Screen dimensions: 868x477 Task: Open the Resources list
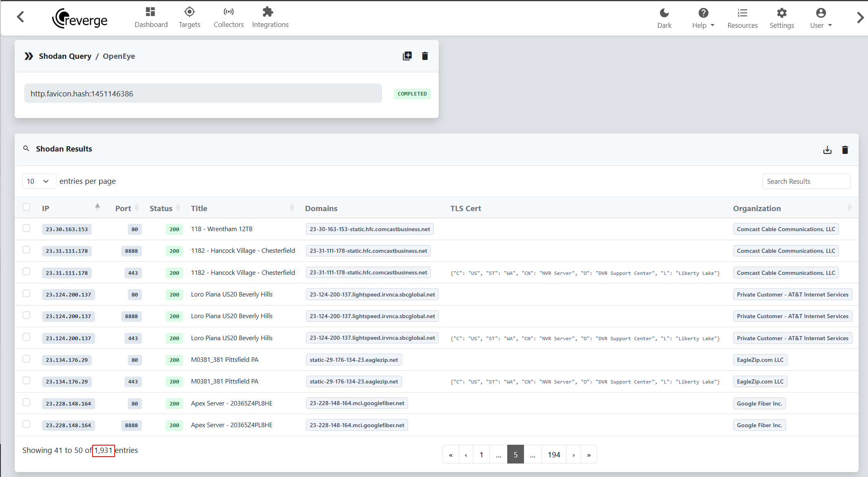[x=742, y=18]
